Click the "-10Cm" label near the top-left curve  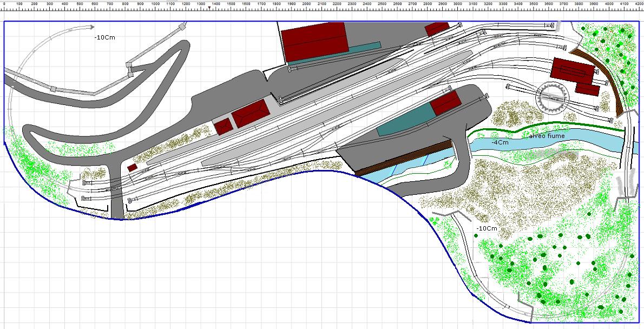104,37
